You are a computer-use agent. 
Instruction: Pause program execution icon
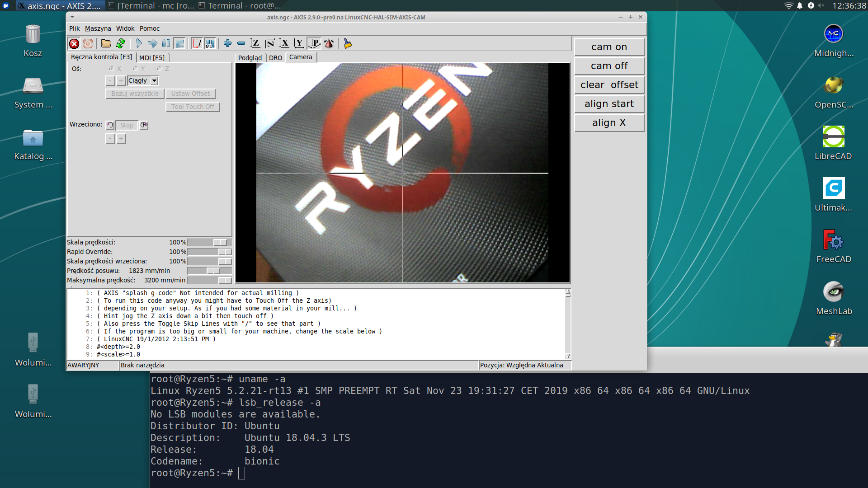166,43
